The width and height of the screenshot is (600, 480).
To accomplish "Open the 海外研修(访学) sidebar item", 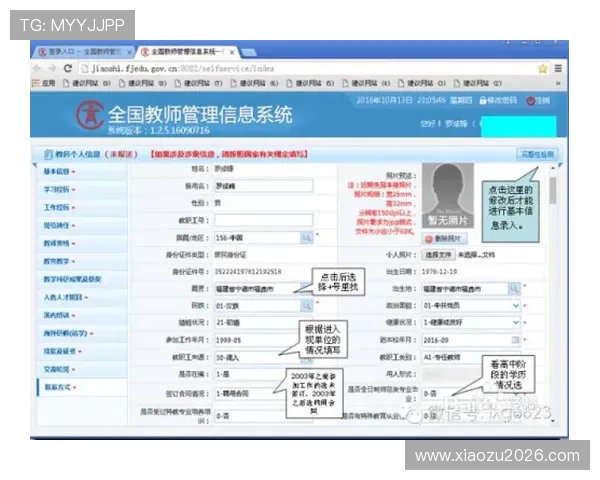I will [82, 333].
